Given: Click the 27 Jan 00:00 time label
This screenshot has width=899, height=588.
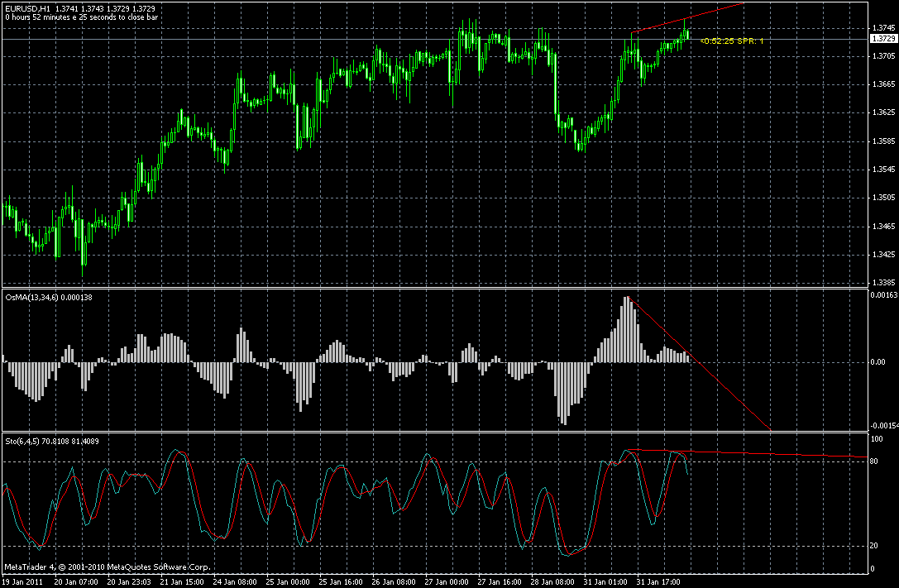Looking at the screenshot, I should coord(447,582).
